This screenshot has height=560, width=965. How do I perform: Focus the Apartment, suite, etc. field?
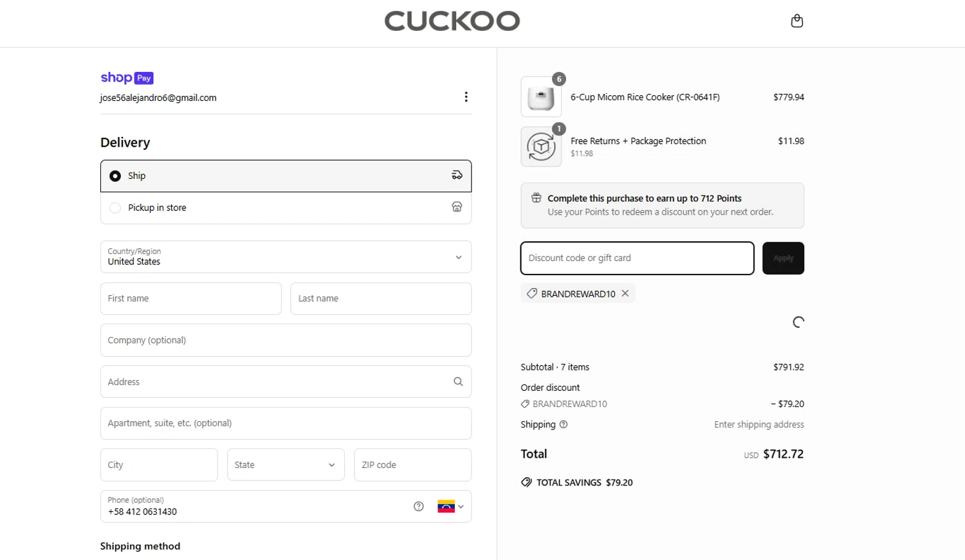coord(286,423)
